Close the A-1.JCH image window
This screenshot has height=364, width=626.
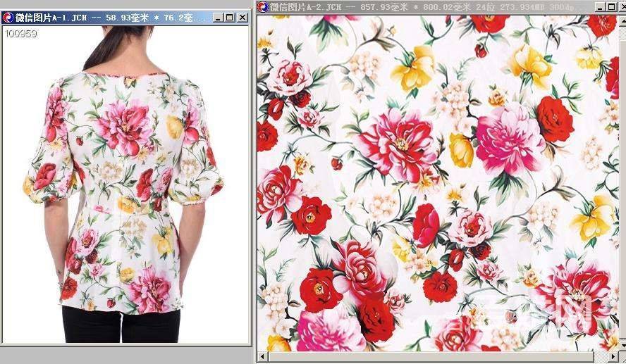242,18
